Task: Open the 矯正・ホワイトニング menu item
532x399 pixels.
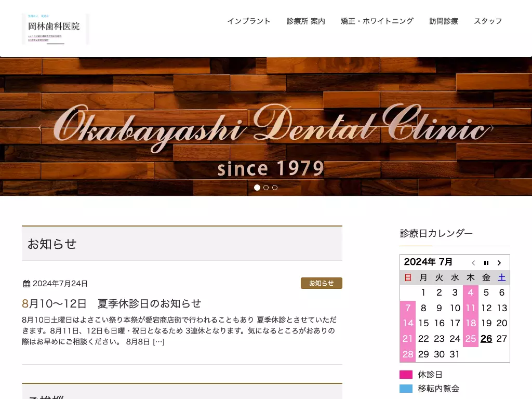Action: (377, 21)
